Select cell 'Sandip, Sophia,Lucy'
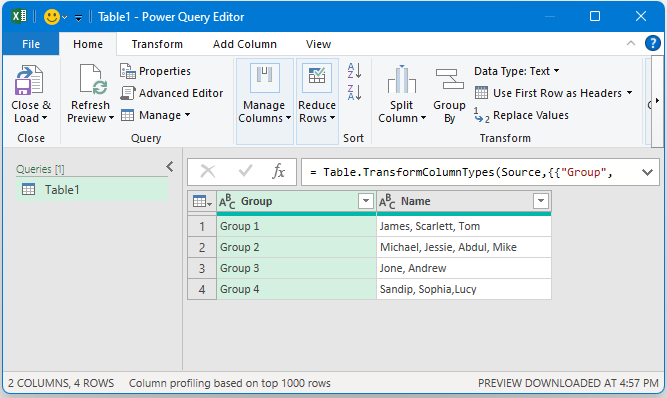This screenshot has height=398, width=667. 464,289
